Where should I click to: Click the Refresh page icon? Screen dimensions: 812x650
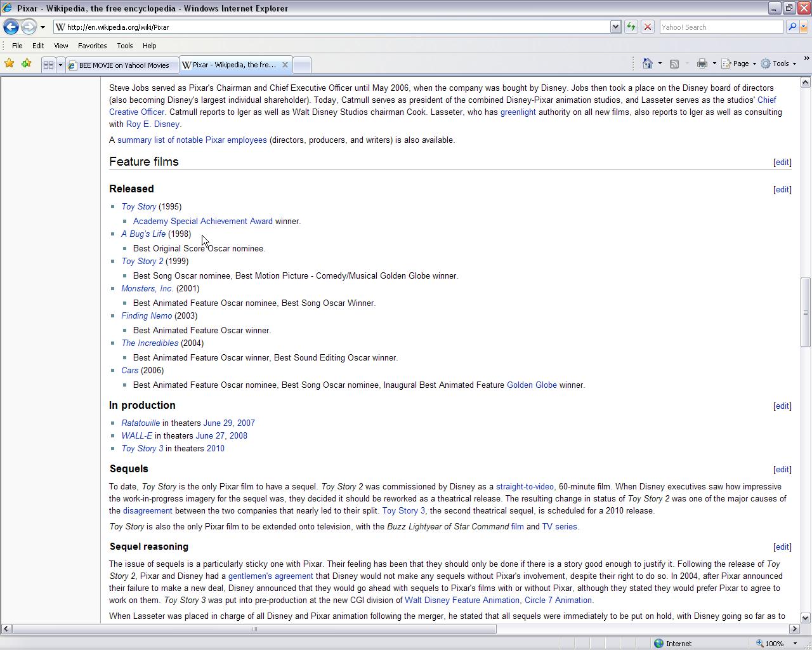click(x=631, y=27)
